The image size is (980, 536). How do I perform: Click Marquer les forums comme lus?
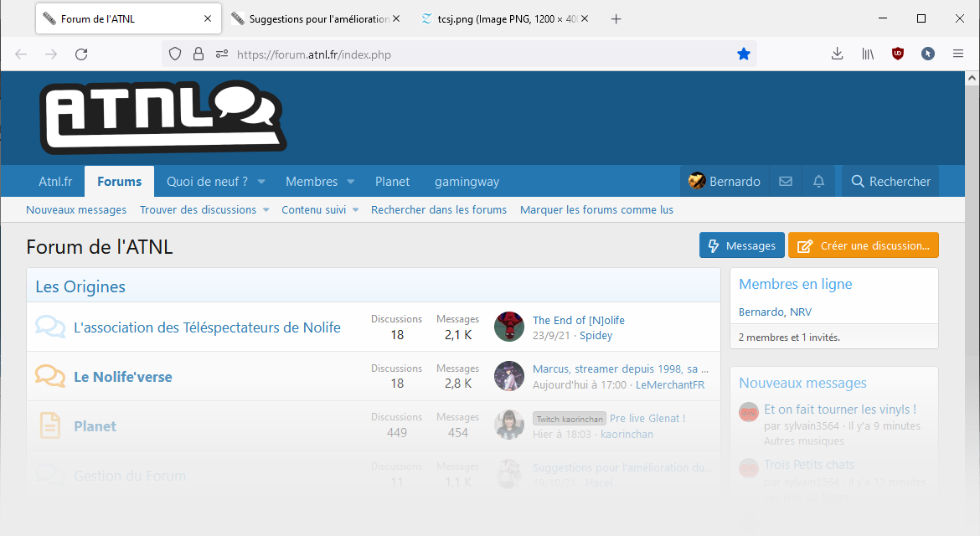(x=597, y=210)
